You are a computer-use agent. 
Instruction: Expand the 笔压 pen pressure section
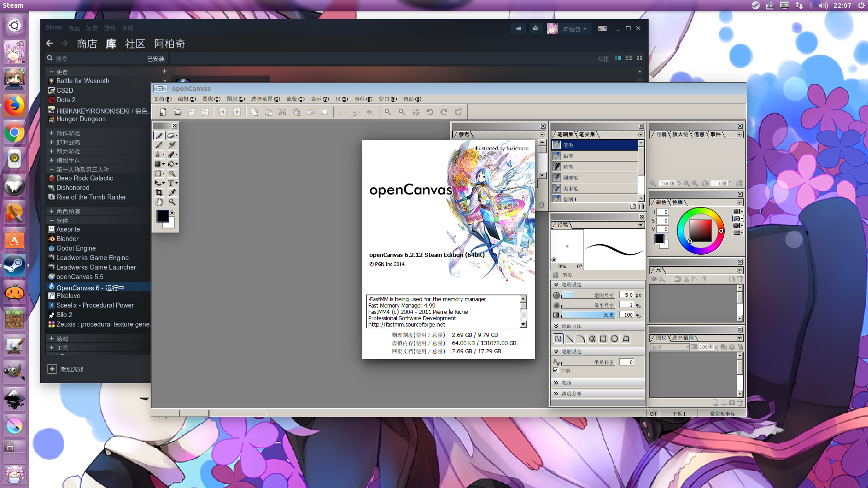coord(556,383)
